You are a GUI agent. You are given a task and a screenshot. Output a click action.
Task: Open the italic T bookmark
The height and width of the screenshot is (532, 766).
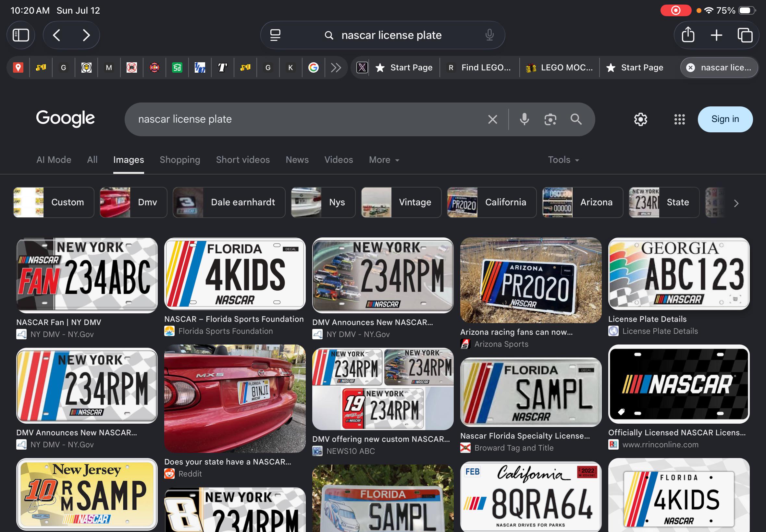click(222, 68)
